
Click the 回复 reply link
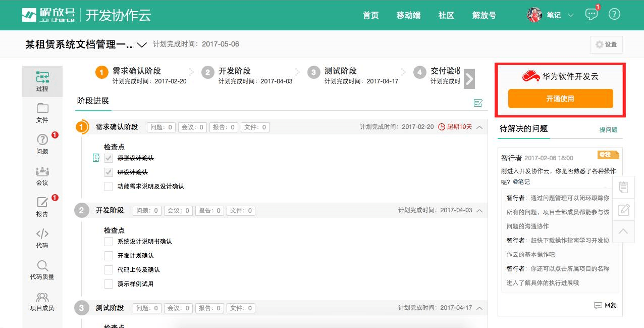pos(610,305)
